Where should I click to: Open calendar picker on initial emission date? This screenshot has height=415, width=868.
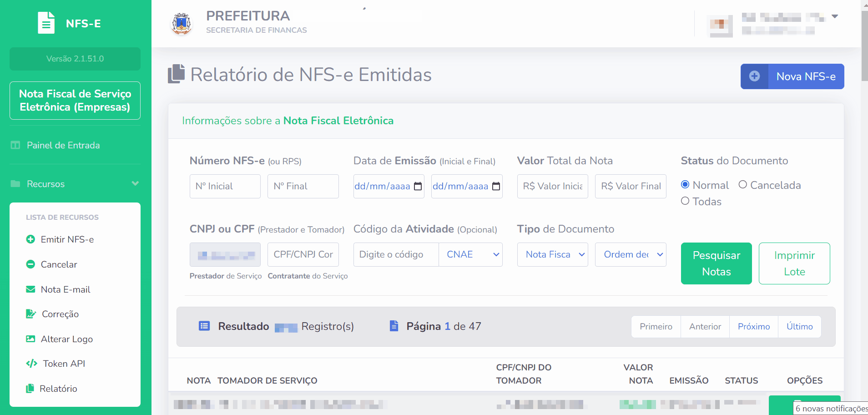click(418, 187)
